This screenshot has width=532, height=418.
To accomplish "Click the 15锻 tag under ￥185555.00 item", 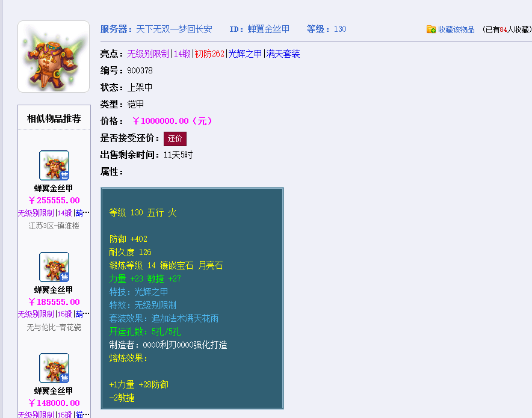I will tap(65, 315).
